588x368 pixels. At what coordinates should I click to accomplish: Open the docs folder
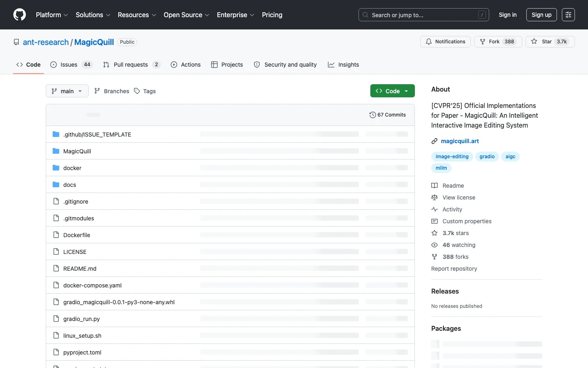tap(70, 185)
